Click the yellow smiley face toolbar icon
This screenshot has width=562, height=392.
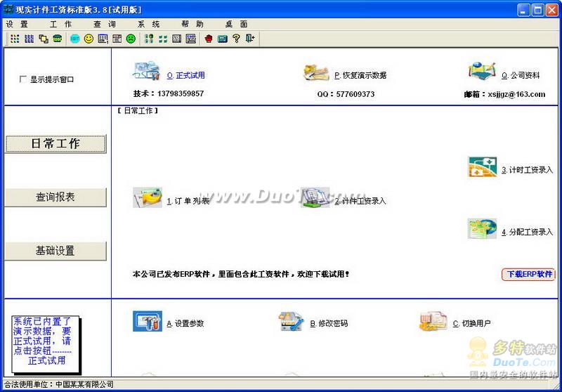pyautogui.click(x=89, y=39)
